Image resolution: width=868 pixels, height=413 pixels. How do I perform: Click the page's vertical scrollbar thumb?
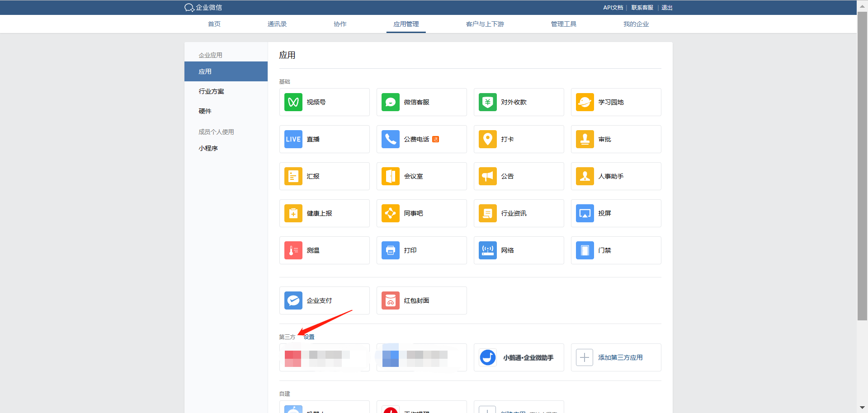[x=863, y=166]
